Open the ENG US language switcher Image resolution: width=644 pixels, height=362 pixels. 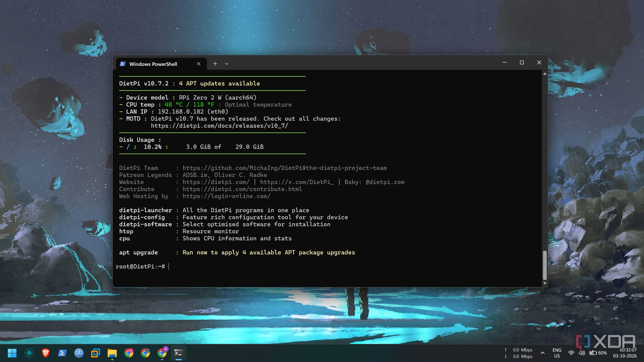(557, 353)
